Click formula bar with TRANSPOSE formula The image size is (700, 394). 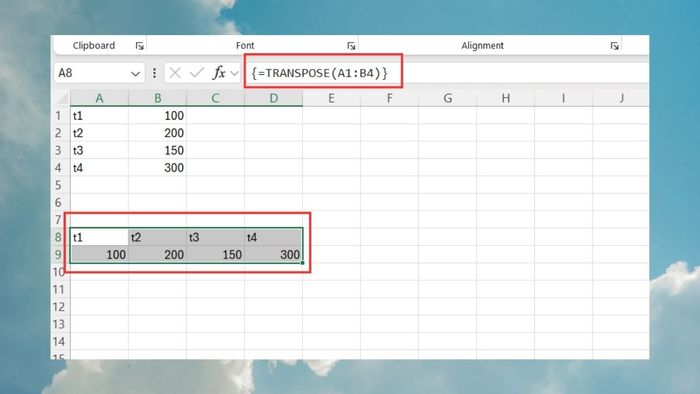point(446,73)
